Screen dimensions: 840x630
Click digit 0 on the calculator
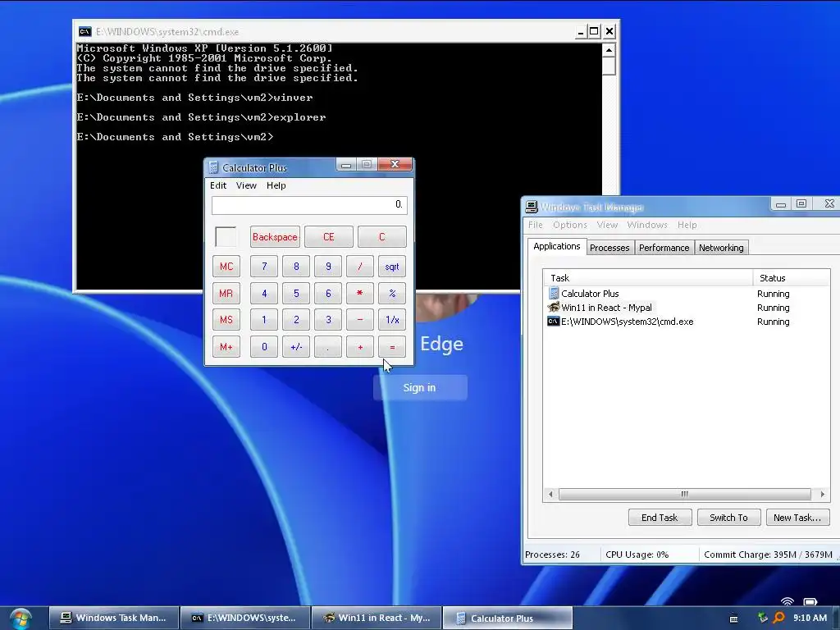tap(264, 347)
